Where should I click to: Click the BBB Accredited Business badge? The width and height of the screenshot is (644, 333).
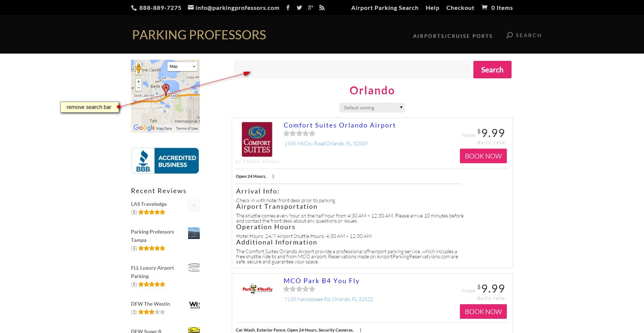point(165,161)
